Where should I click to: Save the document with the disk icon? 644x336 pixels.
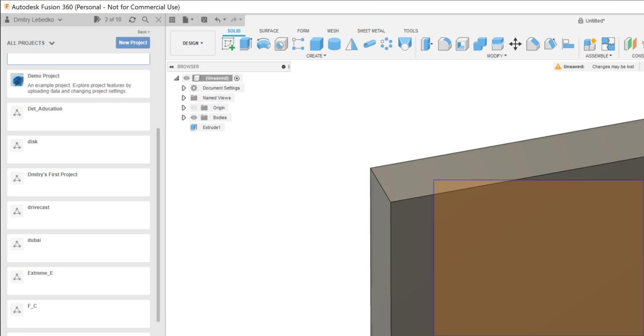[204, 20]
